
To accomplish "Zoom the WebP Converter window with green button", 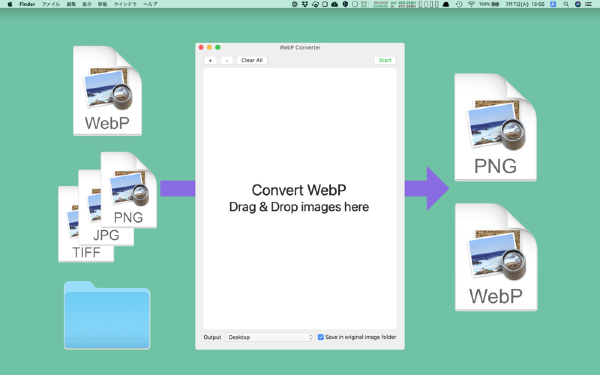I will [x=218, y=47].
